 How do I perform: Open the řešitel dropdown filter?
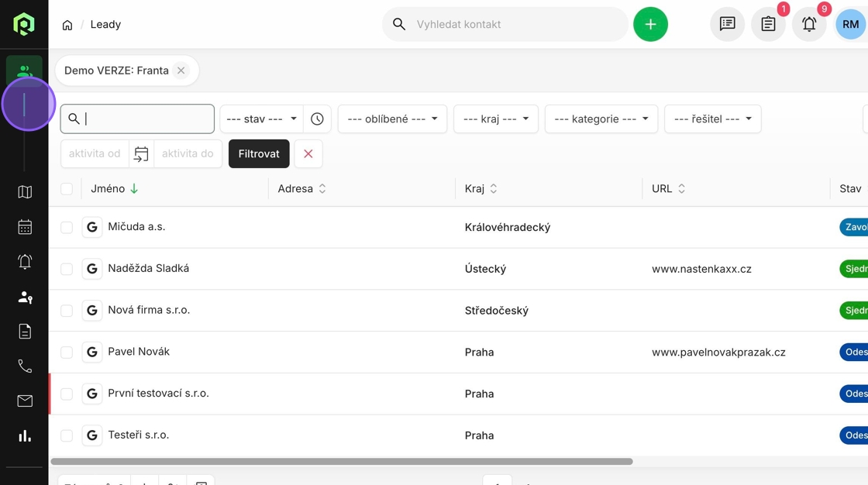713,119
